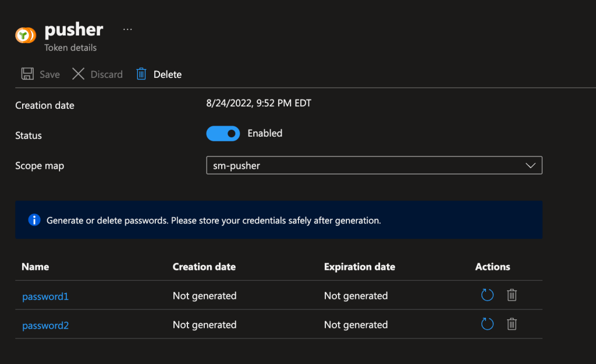
Task: Click the info icon in the banner
Action: 34,220
